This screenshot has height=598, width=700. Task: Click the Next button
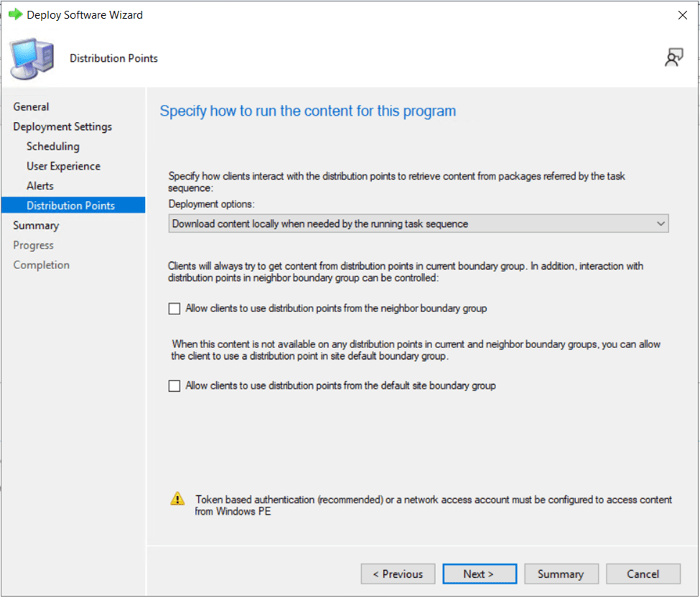pos(479,574)
